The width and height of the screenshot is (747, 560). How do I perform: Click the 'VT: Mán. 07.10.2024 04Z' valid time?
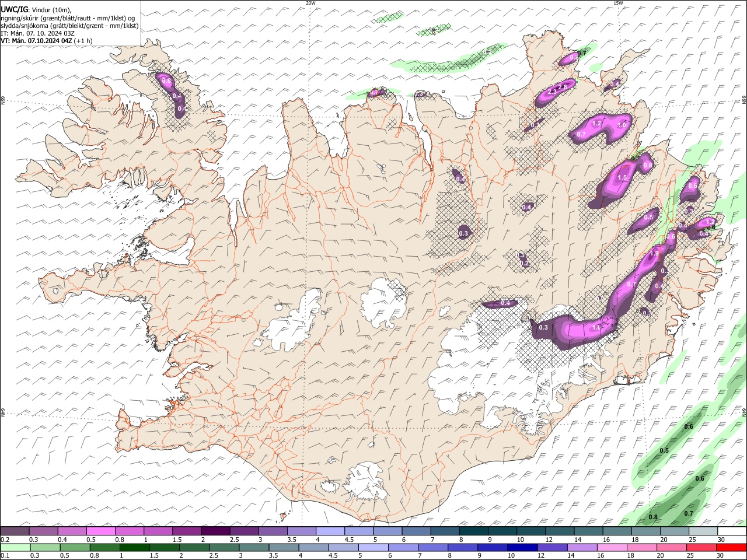pos(36,41)
